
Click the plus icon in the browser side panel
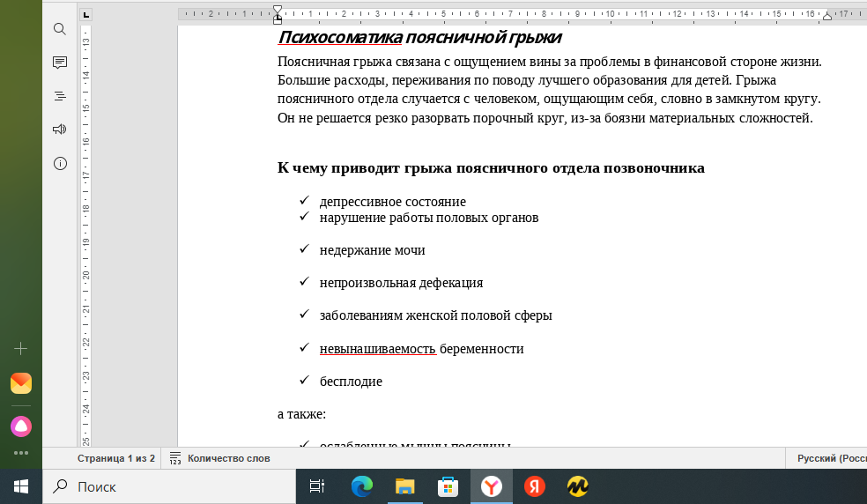pos(20,349)
